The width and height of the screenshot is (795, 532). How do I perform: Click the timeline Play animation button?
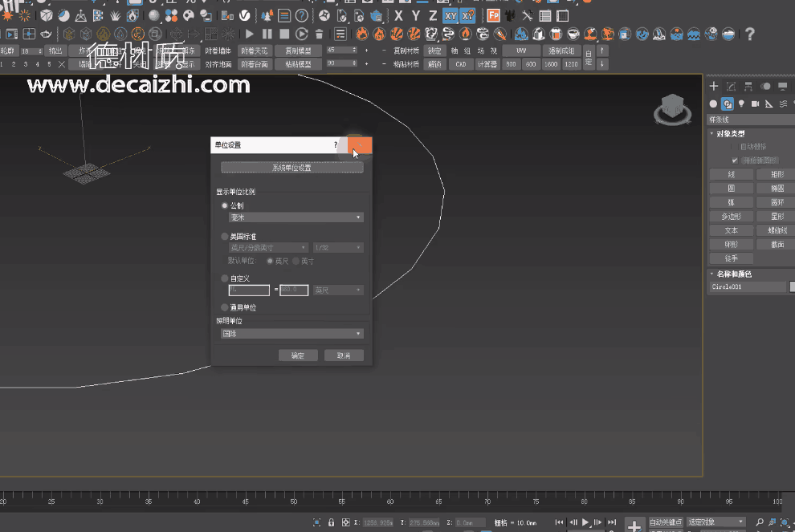click(x=585, y=522)
